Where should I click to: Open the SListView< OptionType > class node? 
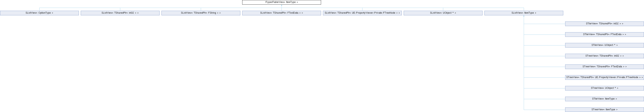[x=39, y=13]
